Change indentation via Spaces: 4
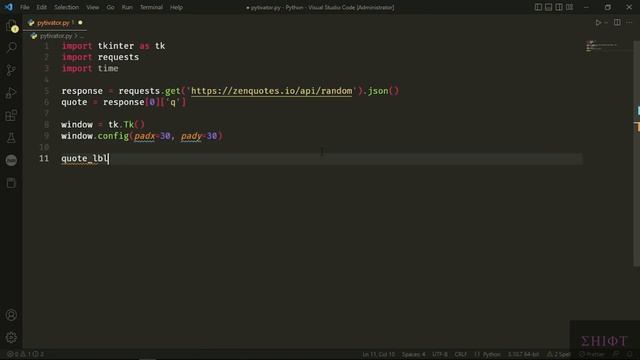 tap(413, 354)
